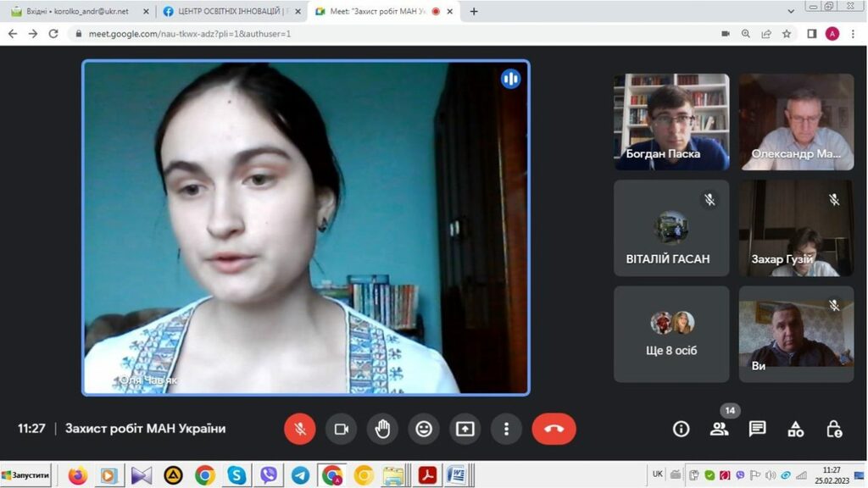Viewport: 868px width, 488px height.
Task: Toggle the camera off
Action: [341, 429]
